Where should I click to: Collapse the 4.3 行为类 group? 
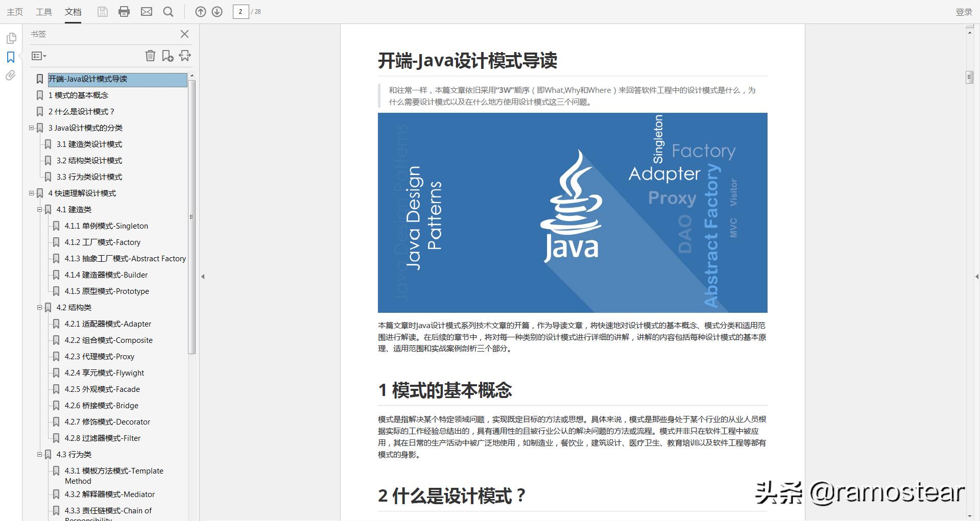point(40,454)
